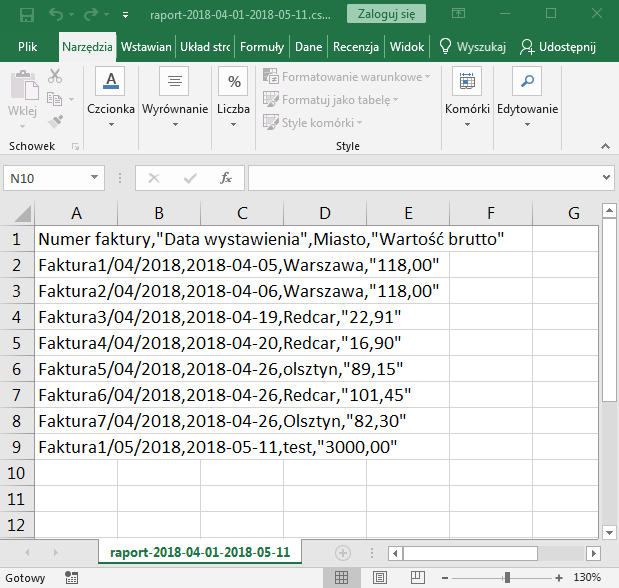Click the Copy icon
Image resolution: width=619 pixels, height=588 pixels.
point(54,99)
